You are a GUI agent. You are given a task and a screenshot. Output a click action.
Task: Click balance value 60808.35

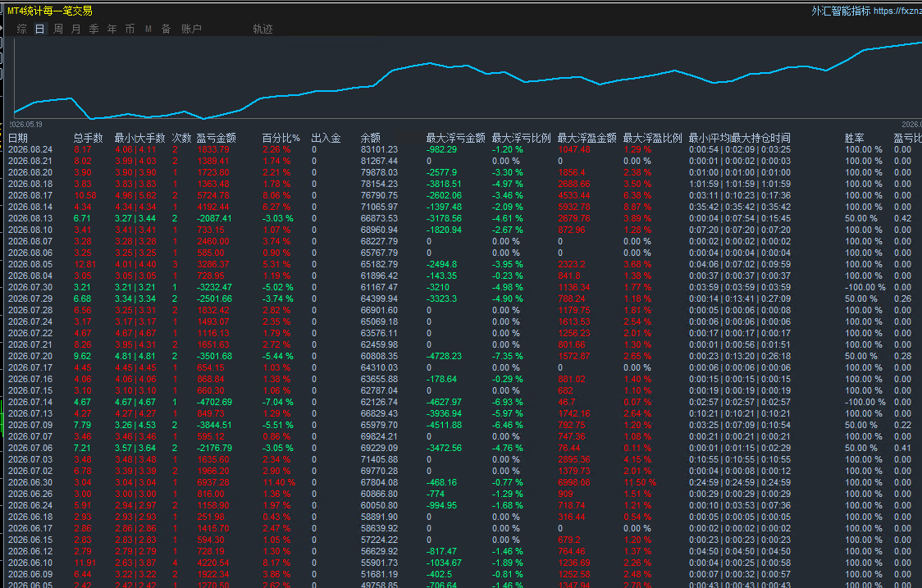379,357
